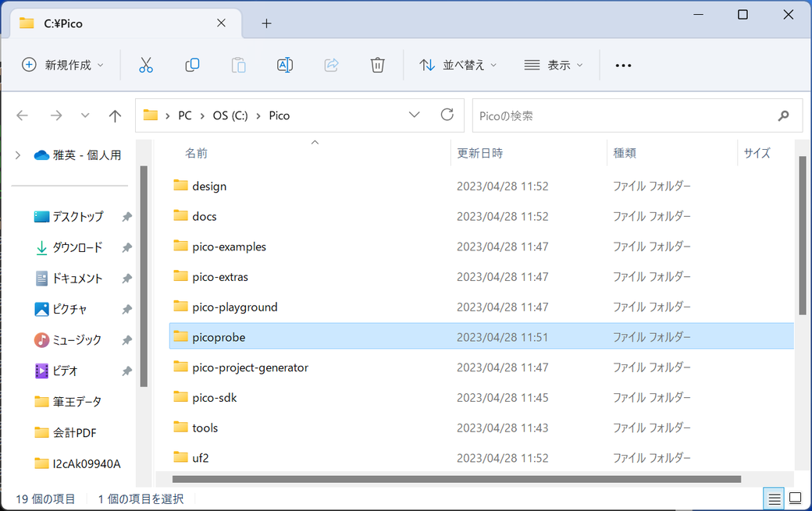Select the pico-sdk folder
Screen dimensions: 812x511
(x=215, y=398)
